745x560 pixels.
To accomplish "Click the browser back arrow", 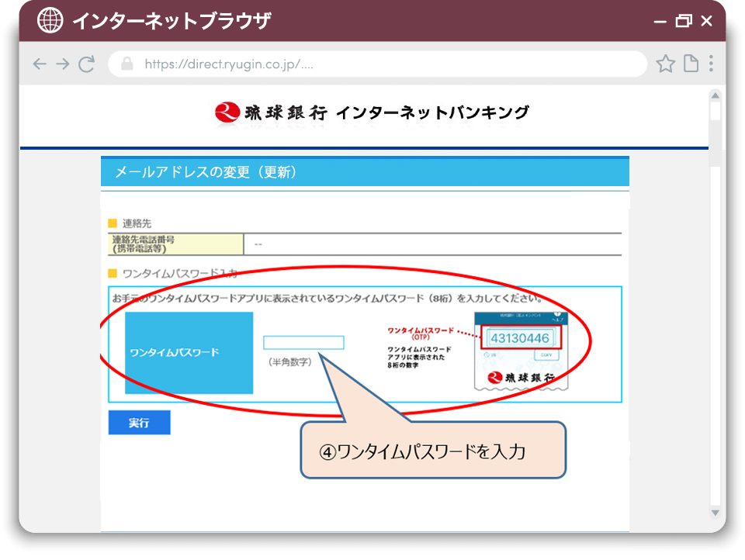I will click(40, 64).
